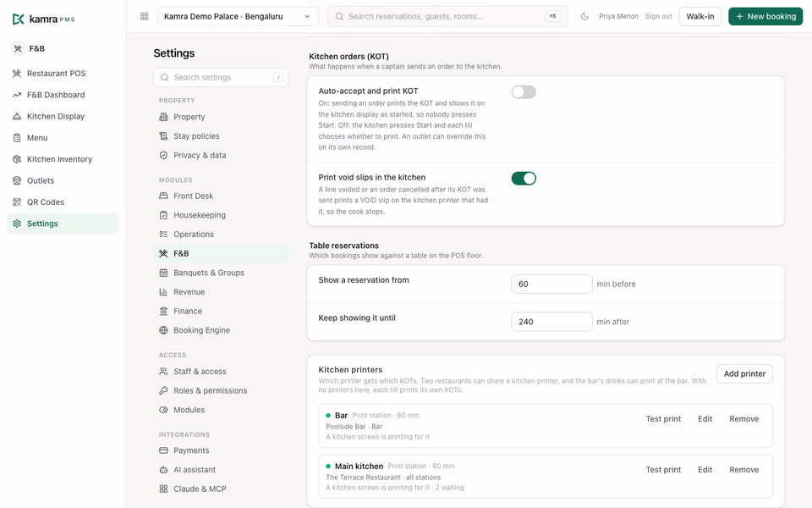Focus the global reservations search field

pyautogui.click(x=447, y=17)
